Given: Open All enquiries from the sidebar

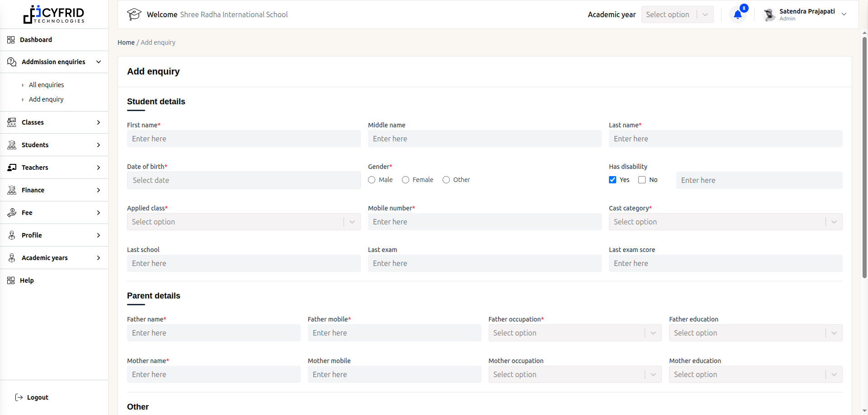Looking at the screenshot, I should pyautogui.click(x=46, y=85).
